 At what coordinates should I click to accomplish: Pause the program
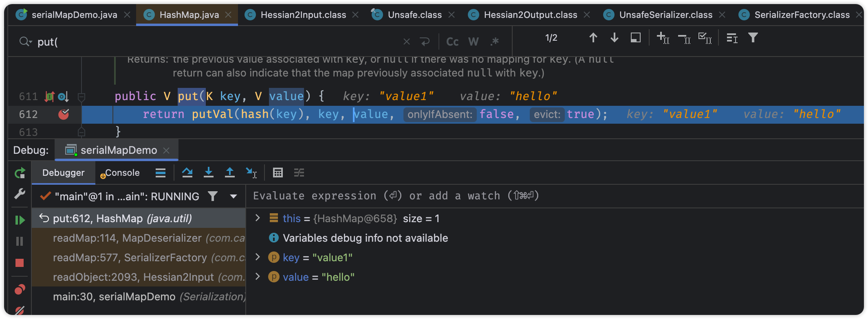(20, 241)
